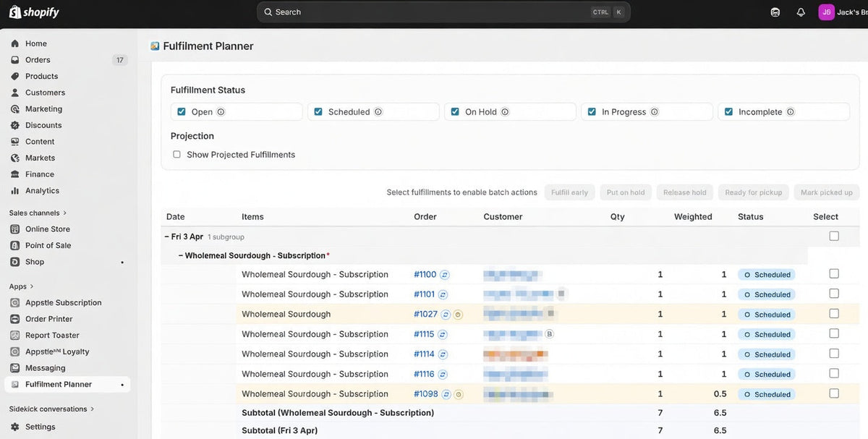
Task: Open the notifications bell
Action: (801, 12)
